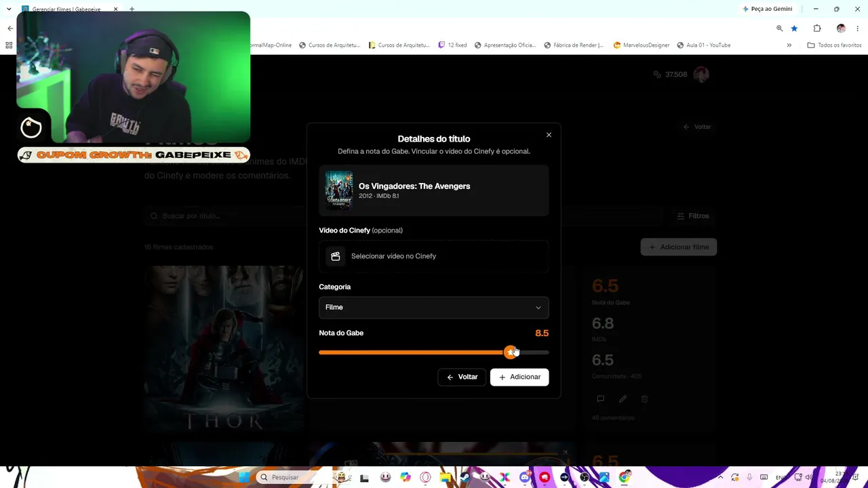
Task: Click the Voltar link behind the dialog
Action: tap(697, 127)
